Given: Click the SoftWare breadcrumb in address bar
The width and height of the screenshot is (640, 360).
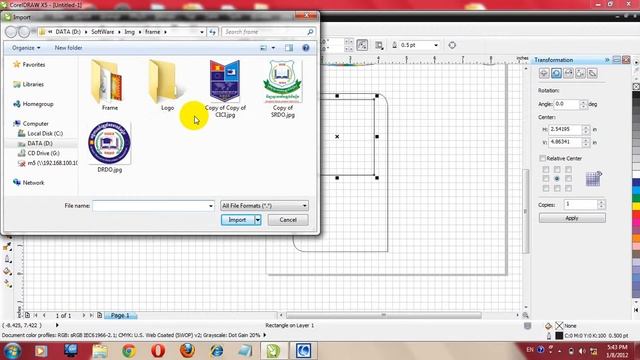Looking at the screenshot, I should pyautogui.click(x=102, y=32).
